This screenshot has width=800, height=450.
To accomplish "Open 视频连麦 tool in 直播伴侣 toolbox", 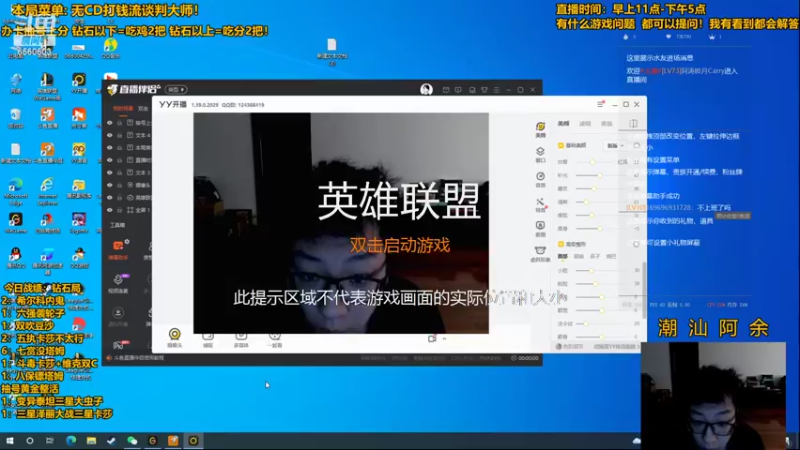I will [118, 283].
